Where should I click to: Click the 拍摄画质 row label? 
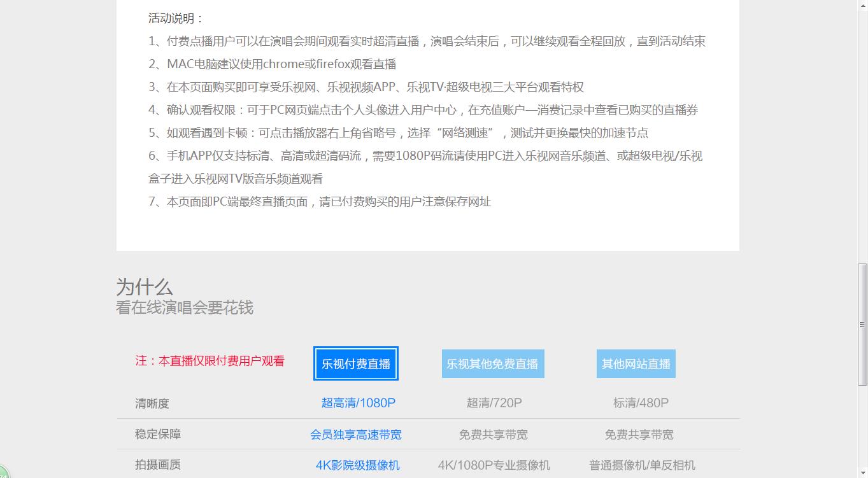158,465
